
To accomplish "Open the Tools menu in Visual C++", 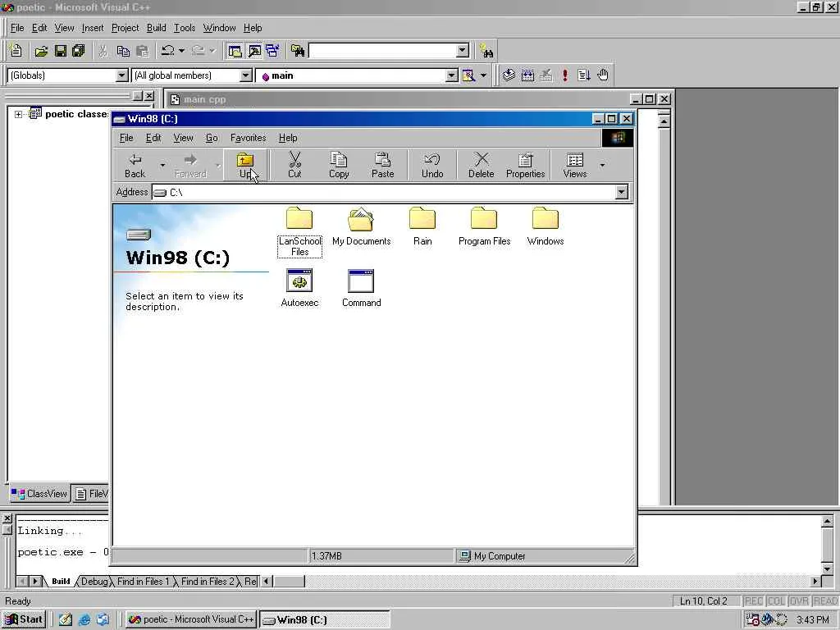I will tap(185, 28).
